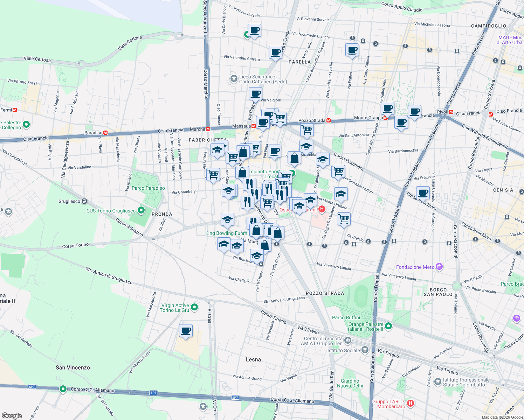The image size is (524, 420).
Task: Click the Ospedale Martini hospital icon
Action: (322, 209)
